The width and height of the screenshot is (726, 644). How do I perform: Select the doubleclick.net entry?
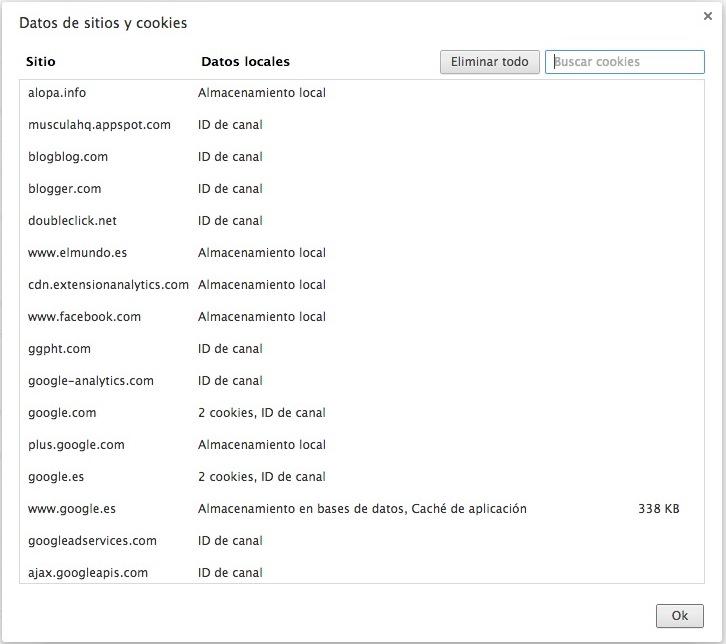click(x=72, y=221)
